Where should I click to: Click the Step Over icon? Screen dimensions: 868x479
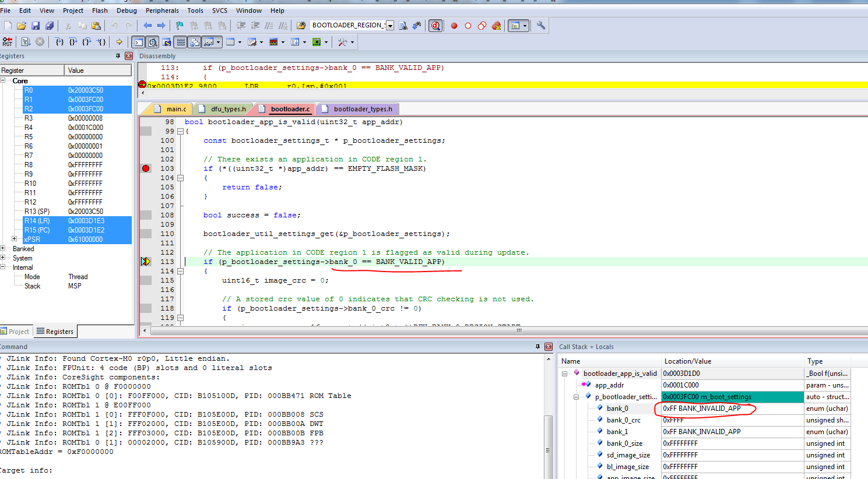coord(73,42)
